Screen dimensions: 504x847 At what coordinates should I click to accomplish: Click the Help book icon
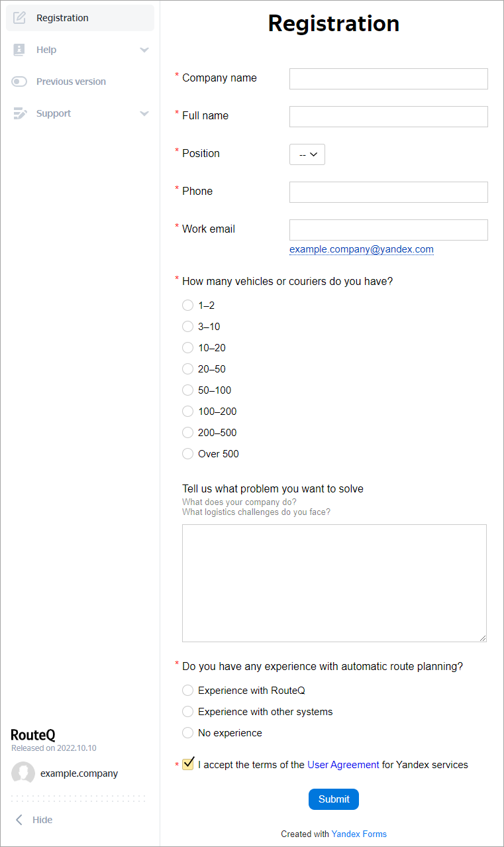(19, 50)
